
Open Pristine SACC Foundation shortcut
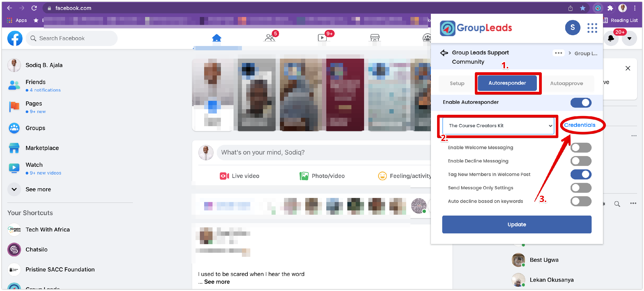pos(51,270)
